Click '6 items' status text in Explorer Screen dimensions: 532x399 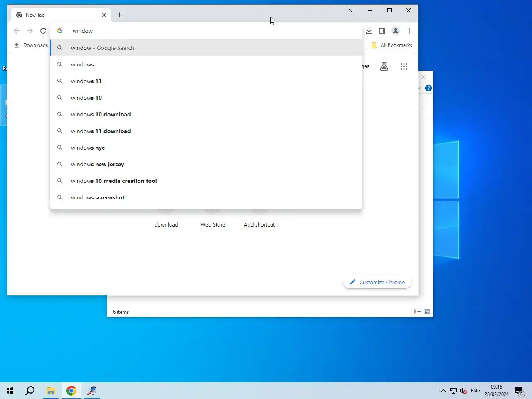[121, 312]
